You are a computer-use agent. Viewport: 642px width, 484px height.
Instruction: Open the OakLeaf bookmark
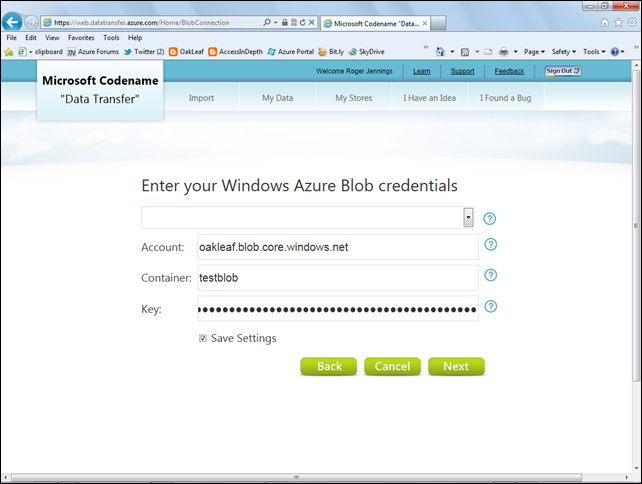click(x=186, y=52)
